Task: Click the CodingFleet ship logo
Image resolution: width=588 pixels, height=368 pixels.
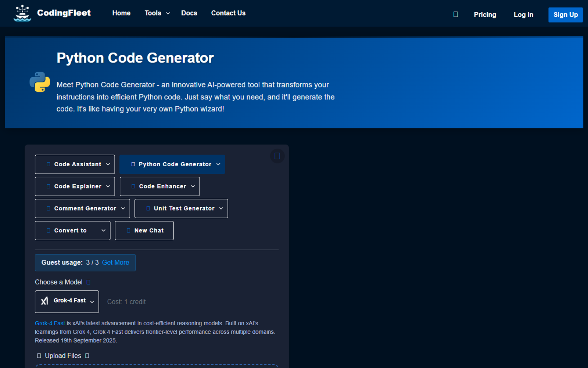Action: [x=22, y=13]
